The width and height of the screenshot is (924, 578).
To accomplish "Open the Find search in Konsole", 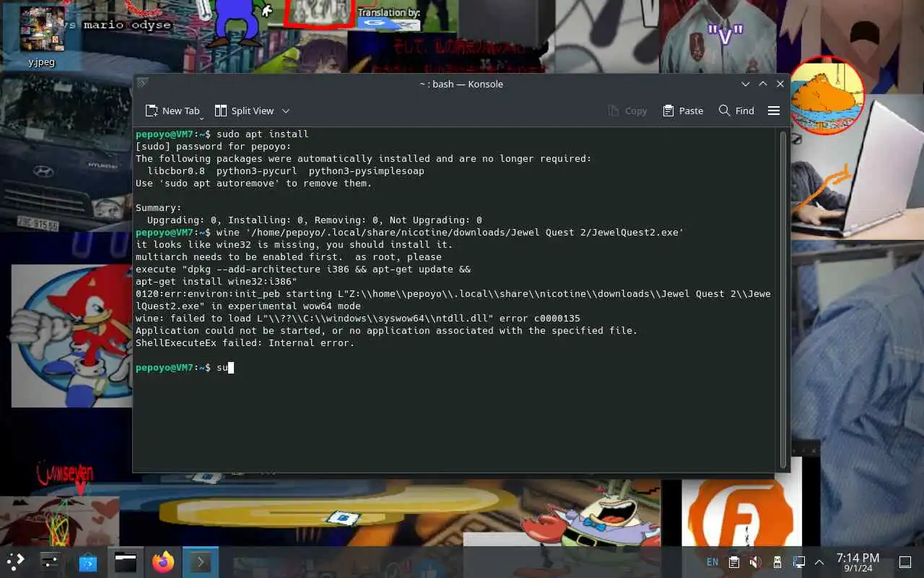I will pyautogui.click(x=736, y=111).
